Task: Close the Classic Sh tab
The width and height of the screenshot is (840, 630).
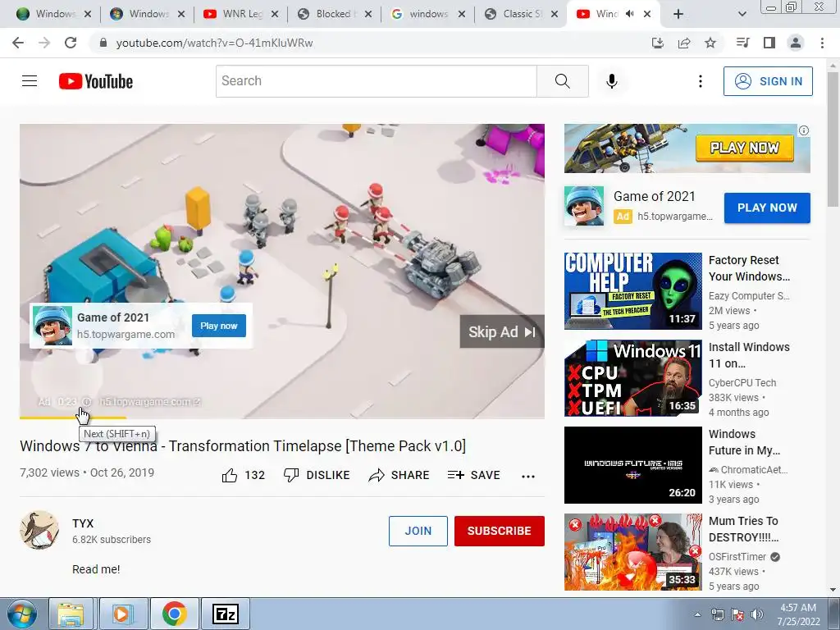Action: click(x=555, y=14)
